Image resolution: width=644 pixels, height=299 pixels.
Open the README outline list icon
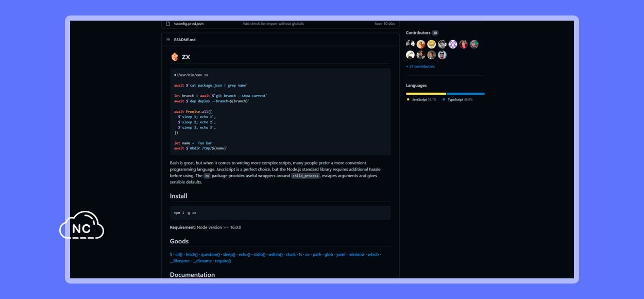coord(168,40)
